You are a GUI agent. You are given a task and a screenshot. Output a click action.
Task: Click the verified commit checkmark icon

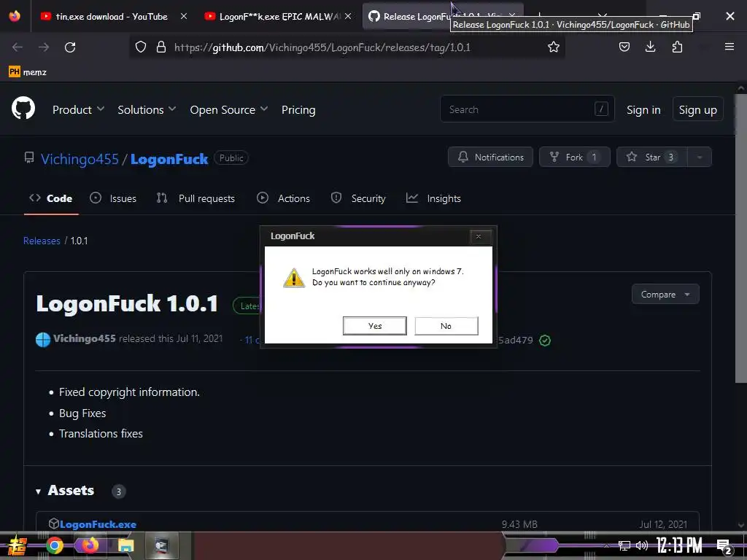point(544,340)
